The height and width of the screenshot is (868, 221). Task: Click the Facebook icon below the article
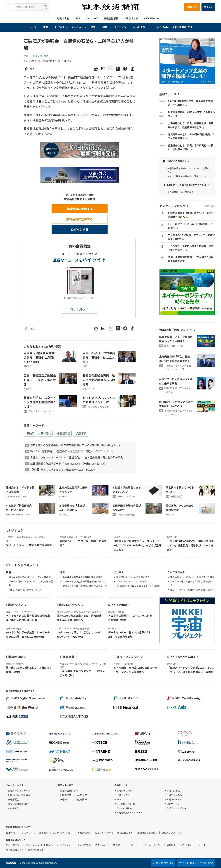tap(125, 329)
